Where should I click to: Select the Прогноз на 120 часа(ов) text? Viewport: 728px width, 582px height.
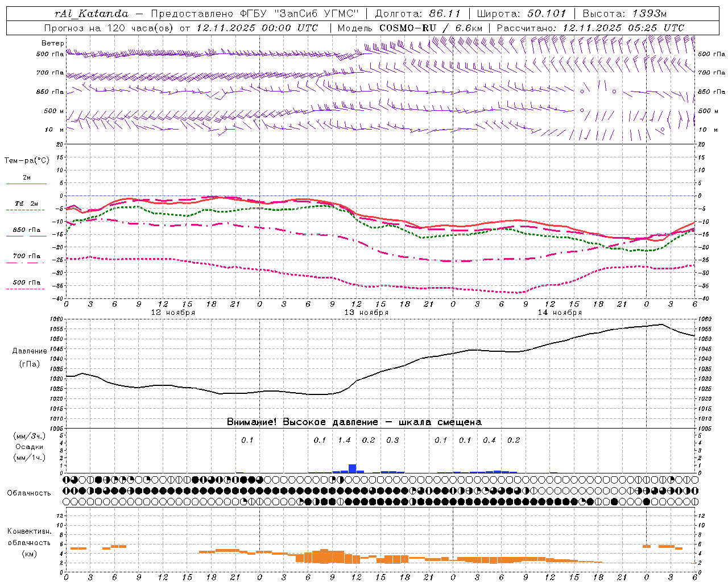click(110, 28)
